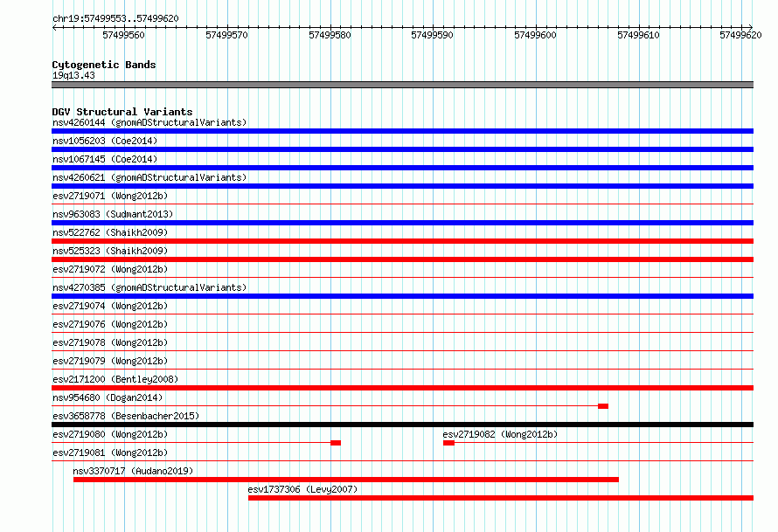Click the red nsv3370717 Audano2019 bar
Screen dimensions: 778x532
(346, 480)
